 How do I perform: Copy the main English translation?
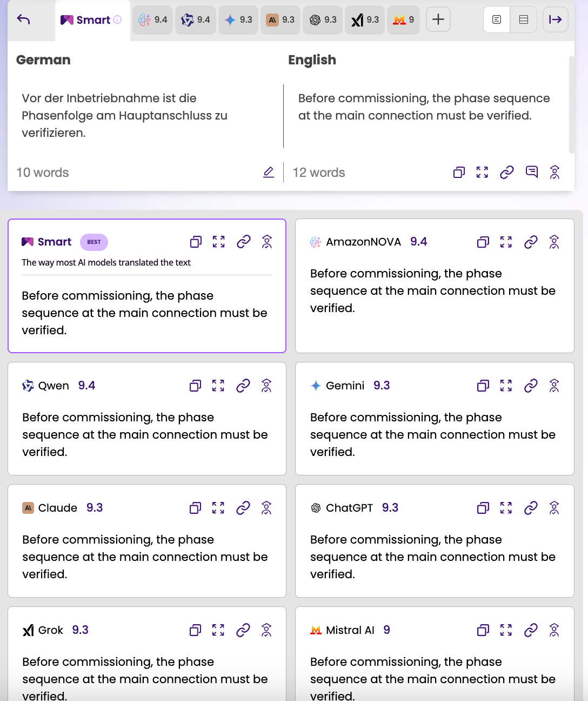(459, 172)
